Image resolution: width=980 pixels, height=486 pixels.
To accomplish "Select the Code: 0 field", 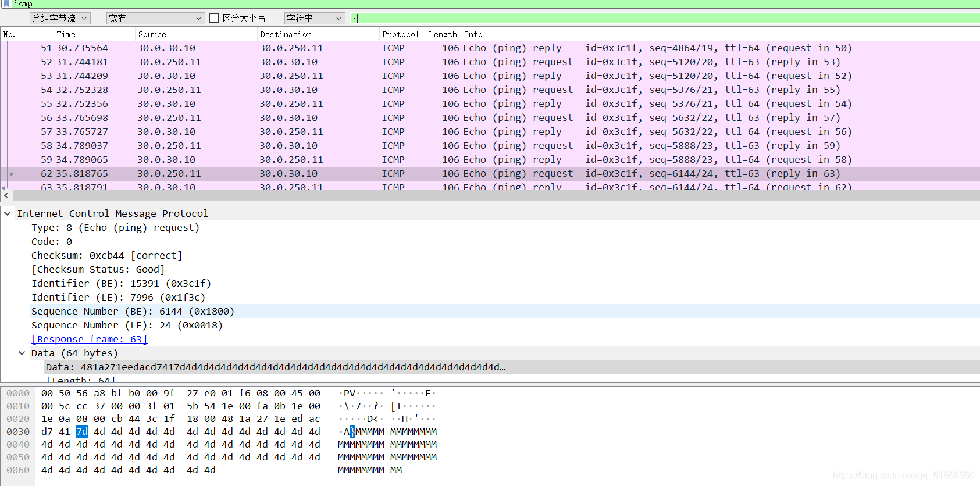I will pos(52,241).
